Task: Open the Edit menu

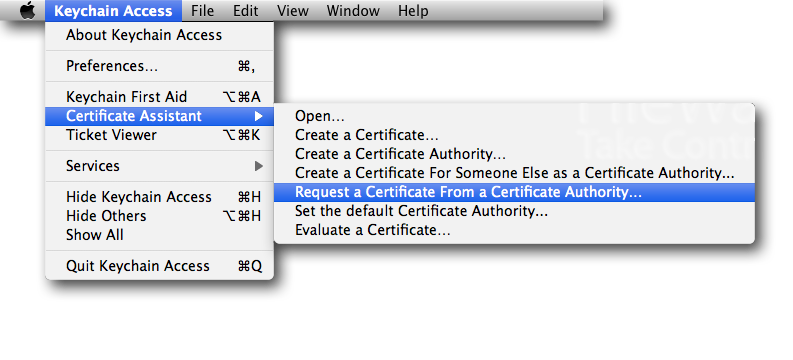Action: pyautogui.click(x=246, y=11)
